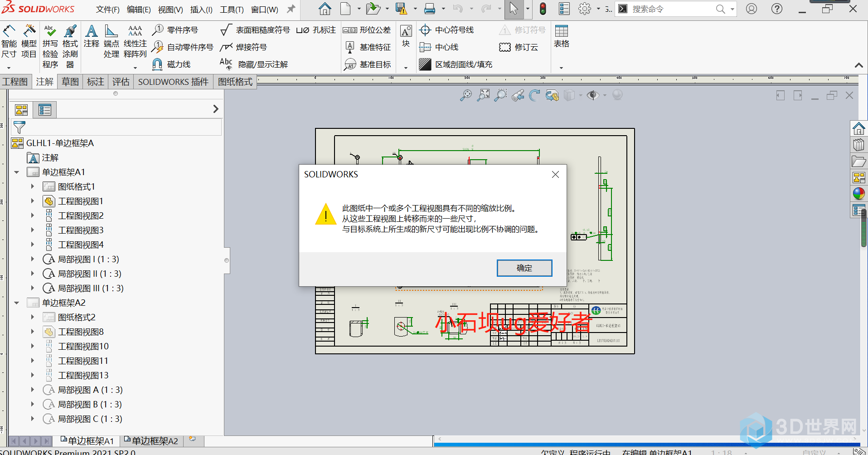Toggle Hide/Show Annotations
The image size is (868, 455).
[x=254, y=64]
